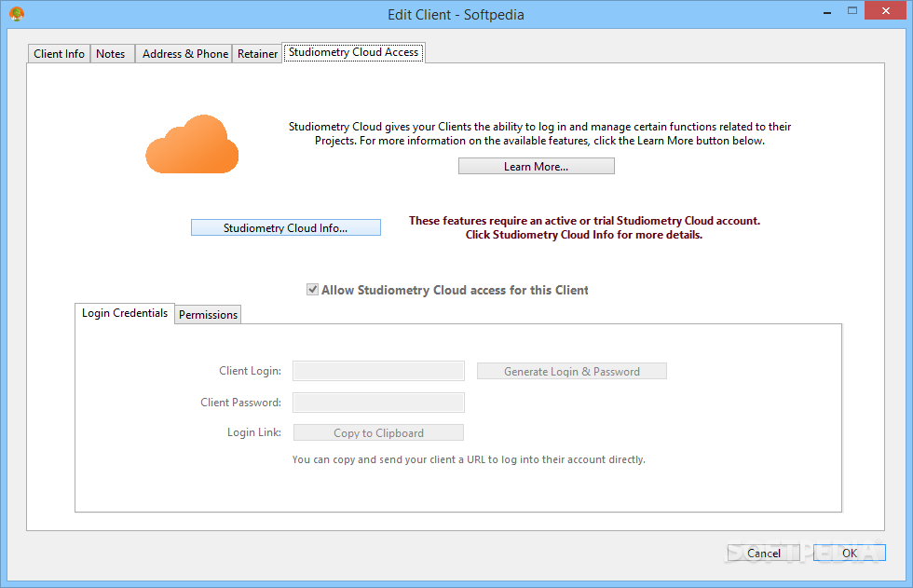Click the 'You can copy and send' hint text
913x588 pixels.
point(469,459)
